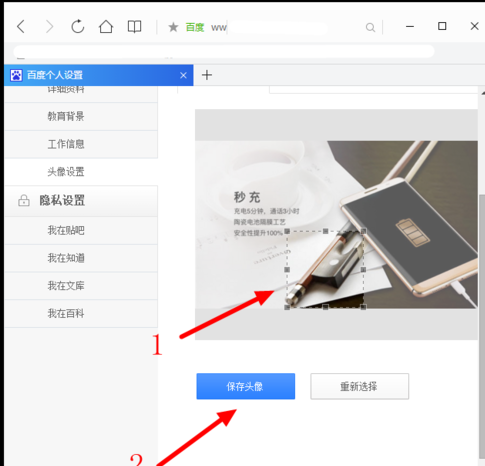This screenshot has height=466, width=485.
Task: Click the search magnifier in the address bar
Action: 370,27
